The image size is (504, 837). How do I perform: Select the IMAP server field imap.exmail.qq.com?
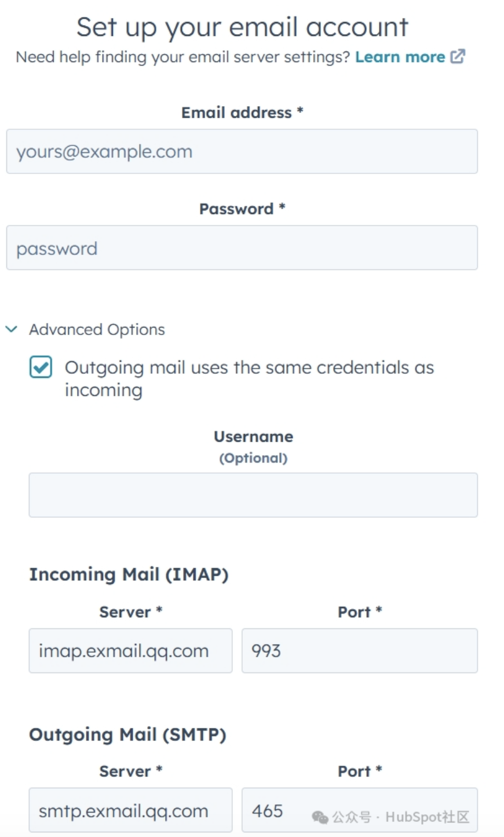click(130, 651)
